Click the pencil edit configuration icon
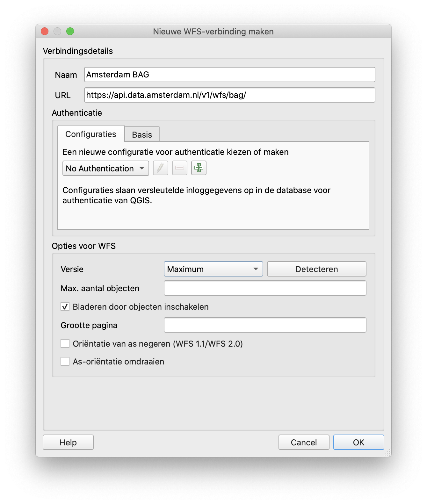427x504 pixels. pyautogui.click(x=160, y=168)
